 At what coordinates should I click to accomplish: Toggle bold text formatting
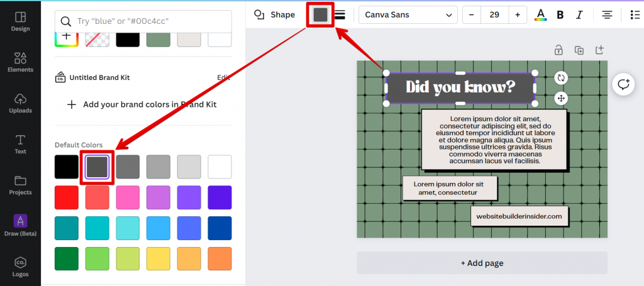tap(560, 14)
